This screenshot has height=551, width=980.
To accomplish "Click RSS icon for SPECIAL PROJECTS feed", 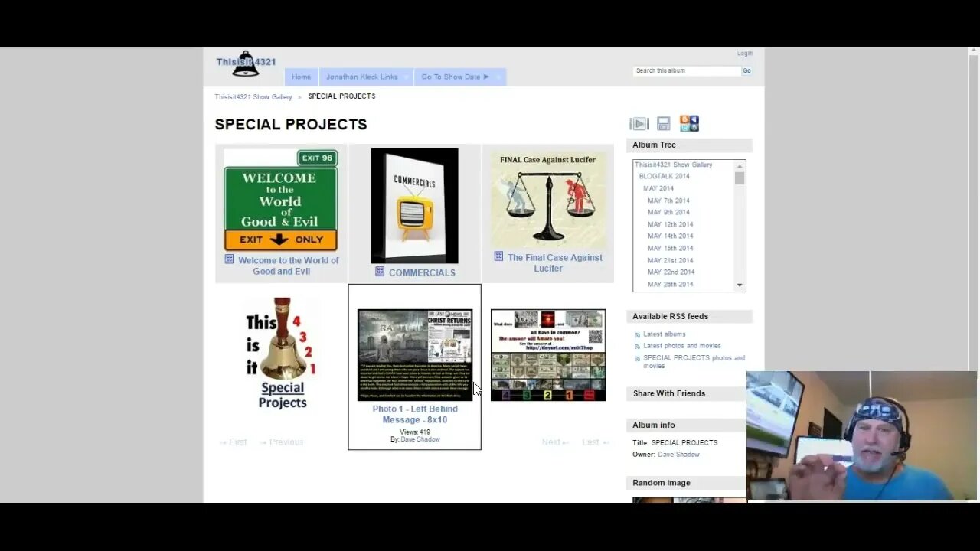I will pos(637,358).
